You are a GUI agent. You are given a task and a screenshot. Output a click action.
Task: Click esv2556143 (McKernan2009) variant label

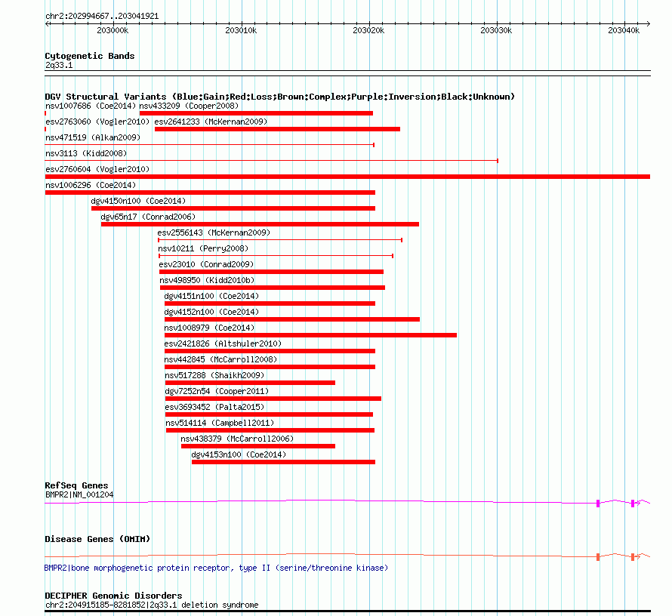[x=214, y=233]
